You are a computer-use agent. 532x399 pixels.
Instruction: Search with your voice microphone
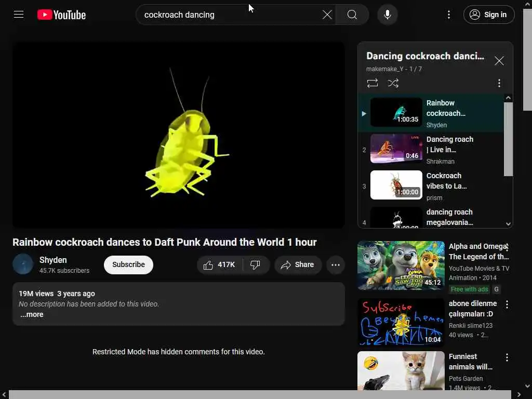(387, 15)
